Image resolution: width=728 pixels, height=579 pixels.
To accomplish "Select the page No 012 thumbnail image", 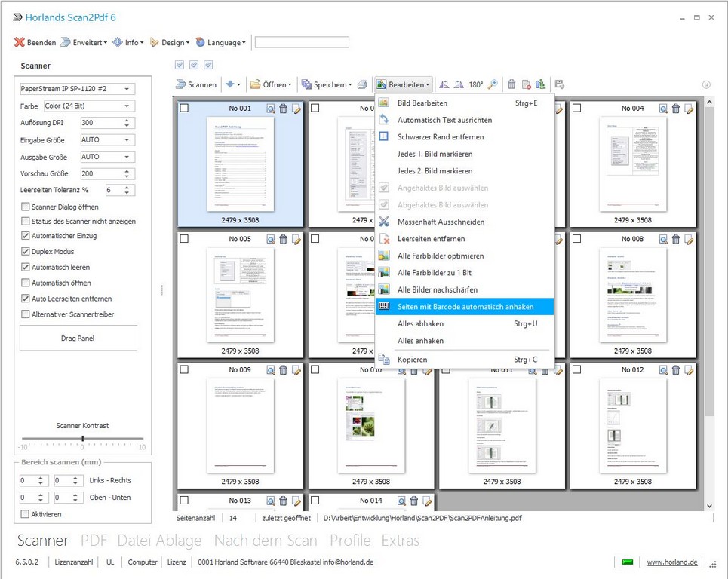I will click(633, 426).
